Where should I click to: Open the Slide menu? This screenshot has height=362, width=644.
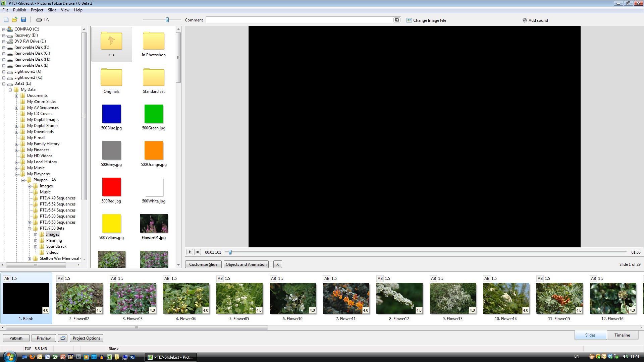(x=52, y=10)
